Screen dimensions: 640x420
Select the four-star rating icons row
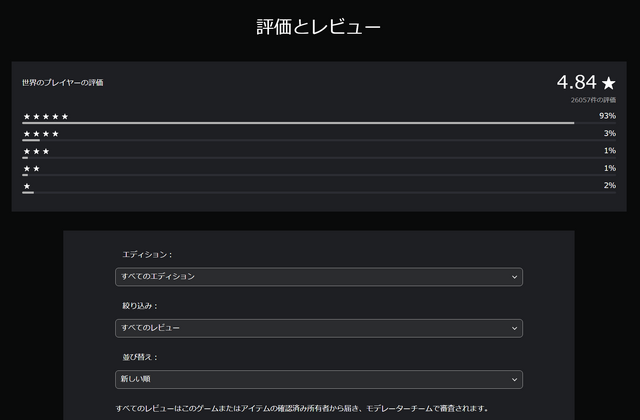point(41,134)
